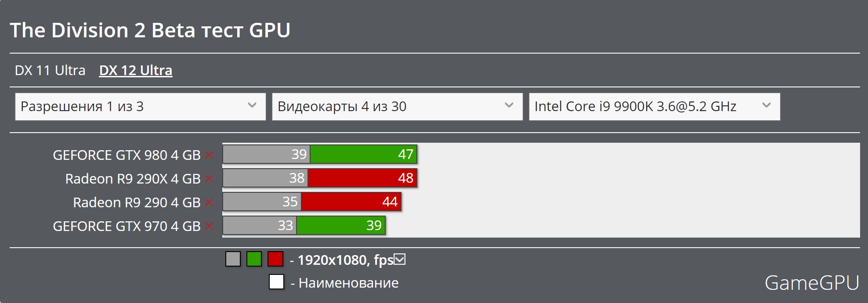Screen dimensions: 868x303
Task: Click the GameGPU logo link
Action: [x=812, y=283]
